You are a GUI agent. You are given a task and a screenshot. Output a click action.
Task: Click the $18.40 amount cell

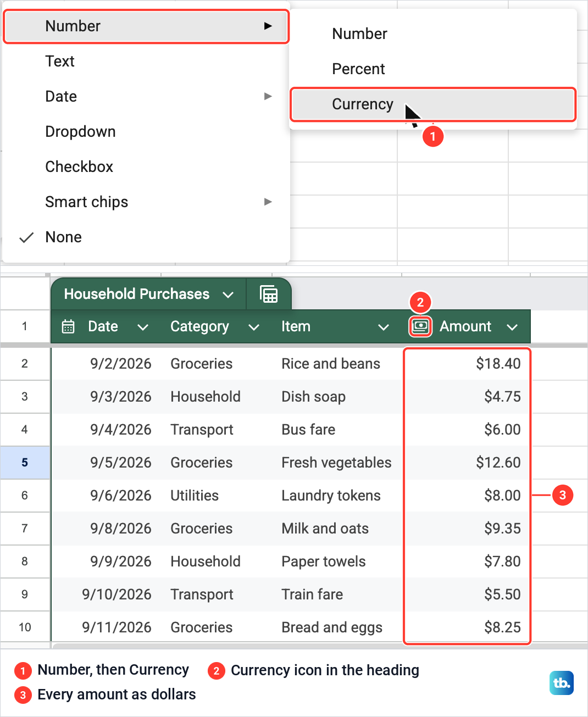click(x=467, y=364)
